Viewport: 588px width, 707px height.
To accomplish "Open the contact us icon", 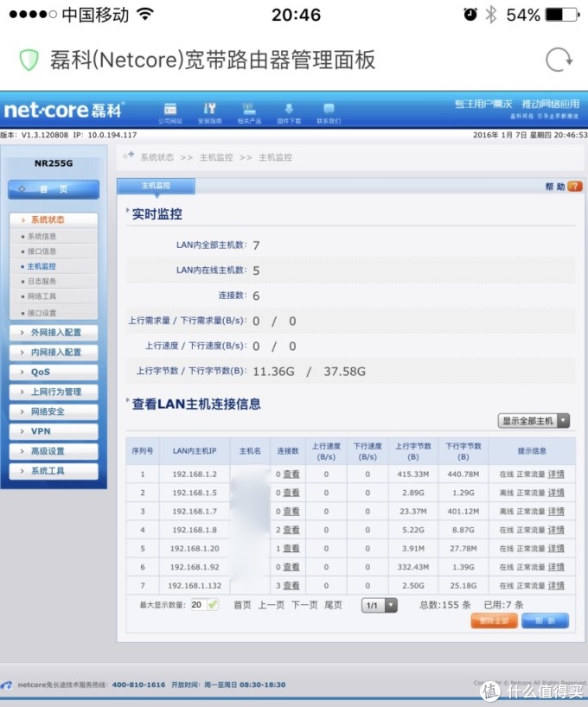I will pyautogui.click(x=329, y=113).
